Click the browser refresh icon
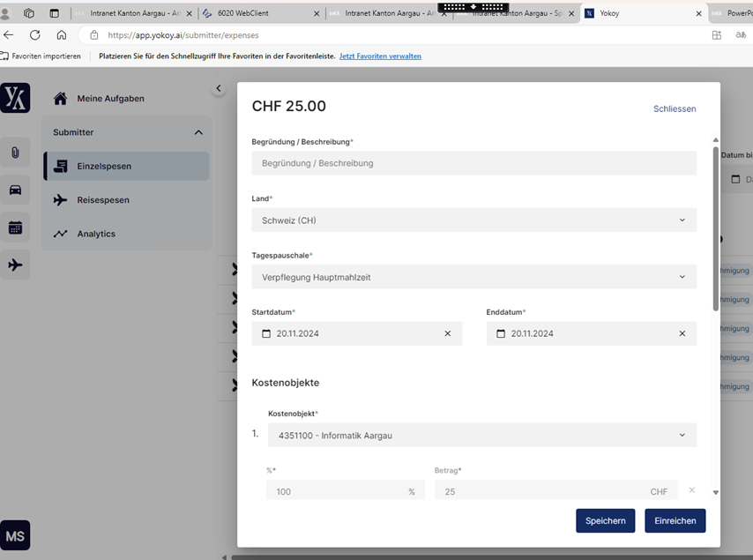The height and width of the screenshot is (560, 753). click(35, 35)
